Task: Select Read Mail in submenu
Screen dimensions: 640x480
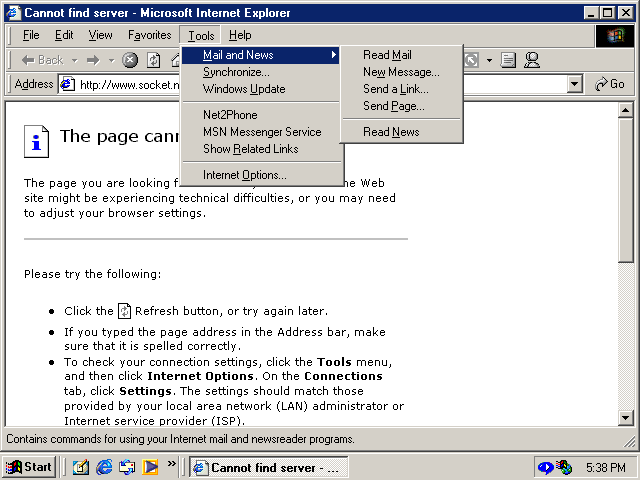Action: coord(402,55)
